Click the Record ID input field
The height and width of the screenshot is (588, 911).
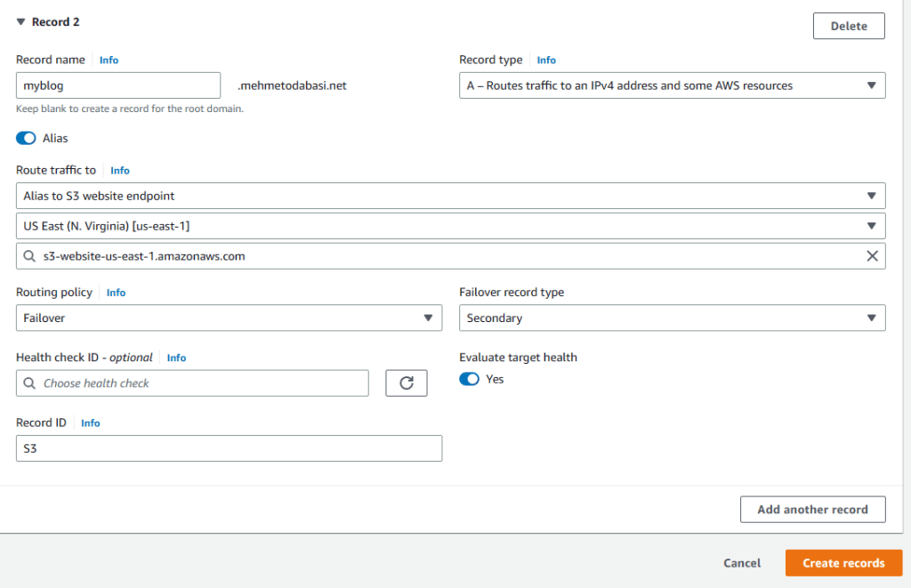click(x=229, y=448)
